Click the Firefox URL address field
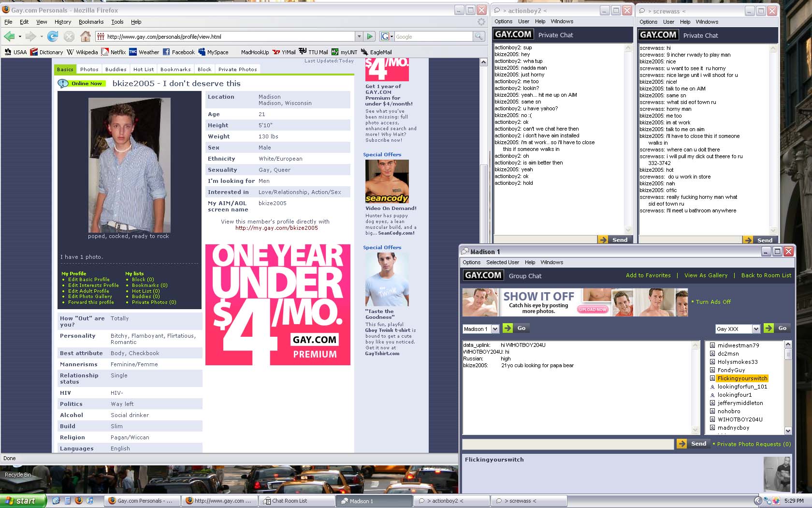 (225, 36)
